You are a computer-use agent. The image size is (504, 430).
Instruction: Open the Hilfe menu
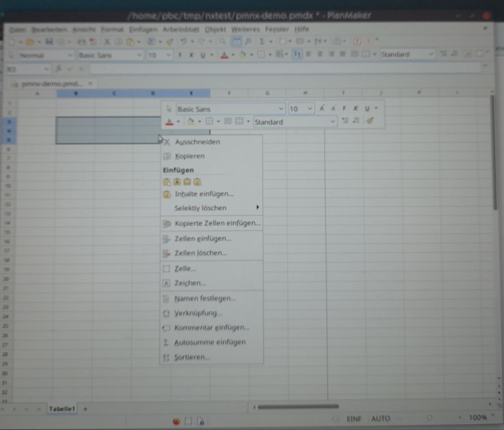pyautogui.click(x=302, y=29)
